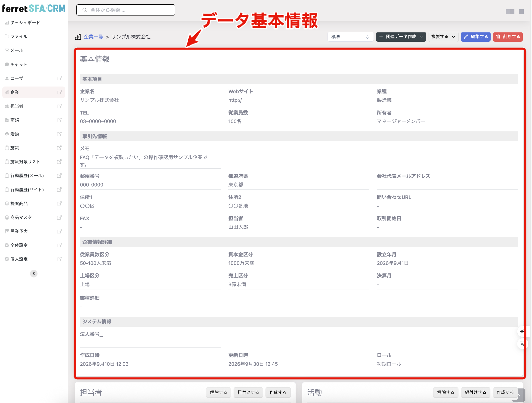Click the ferret SFA/CRM logo
The height and width of the screenshot is (403, 532).
tap(34, 8)
